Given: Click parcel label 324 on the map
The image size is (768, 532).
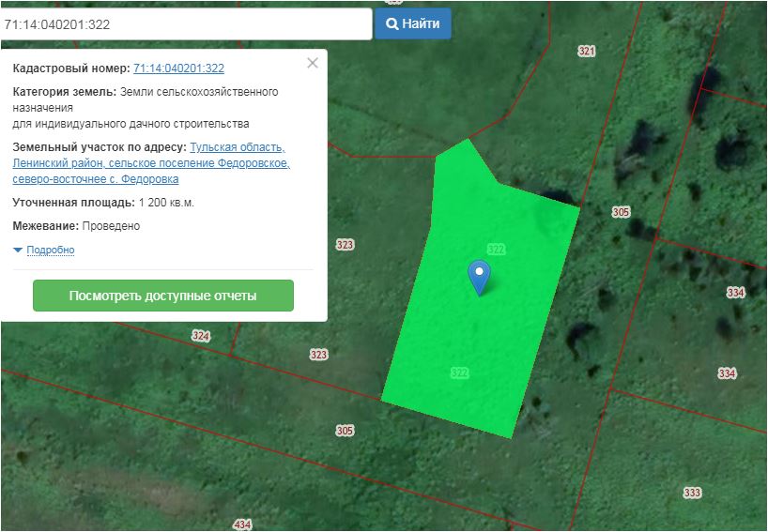Looking at the screenshot, I should coord(201,336).
